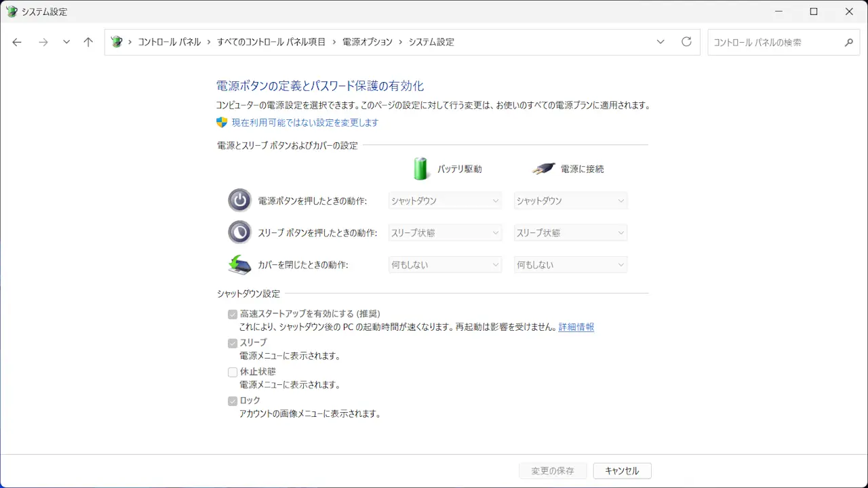The height and width of the screenshot is (488, 868).
Task: Open the recent locations chevron
Action: click(66, 42)
